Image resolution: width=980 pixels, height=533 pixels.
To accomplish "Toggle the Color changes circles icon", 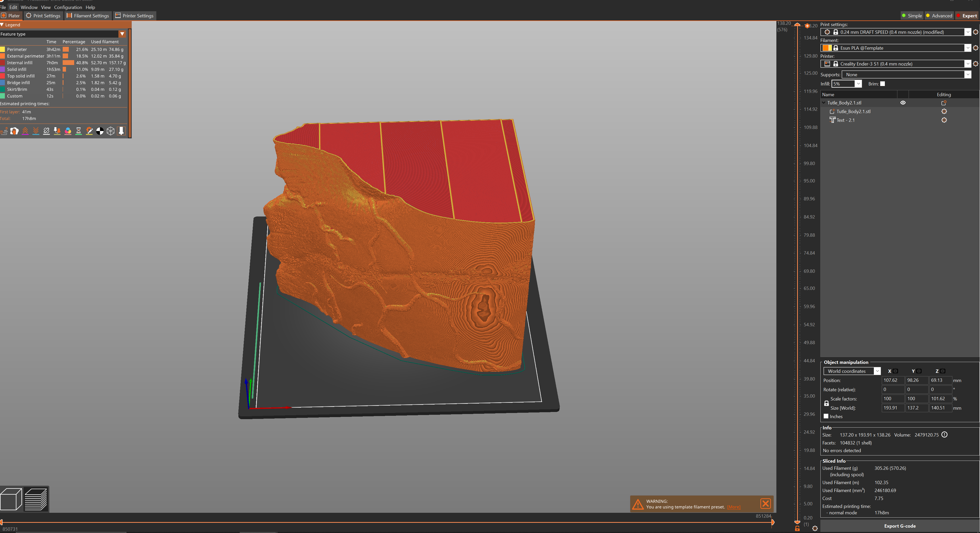I will [68, 131].
